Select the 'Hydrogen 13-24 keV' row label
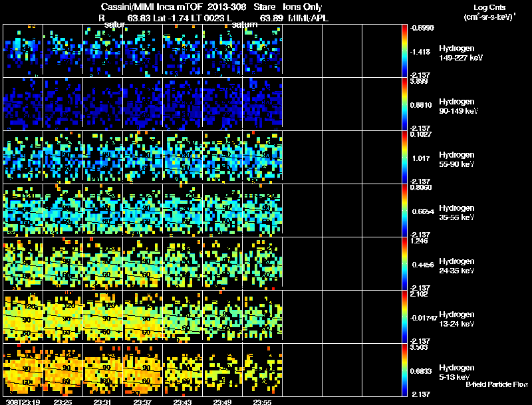 (457, 319)
